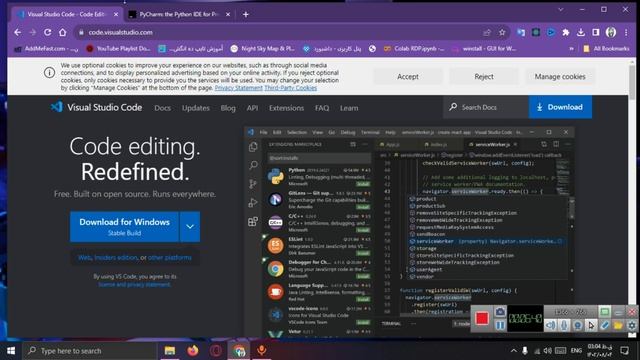Open recorder pen annotation tool
The height and width of the screenshot is (360, 640).
(604, 325)
